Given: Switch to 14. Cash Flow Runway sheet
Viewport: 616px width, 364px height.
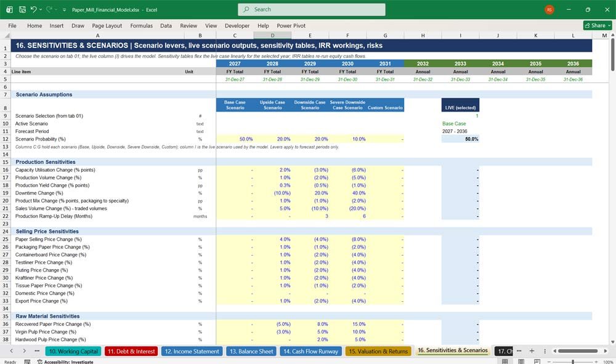Looking at the screenshot, I should pyautogui.click(x=310, y=351).
